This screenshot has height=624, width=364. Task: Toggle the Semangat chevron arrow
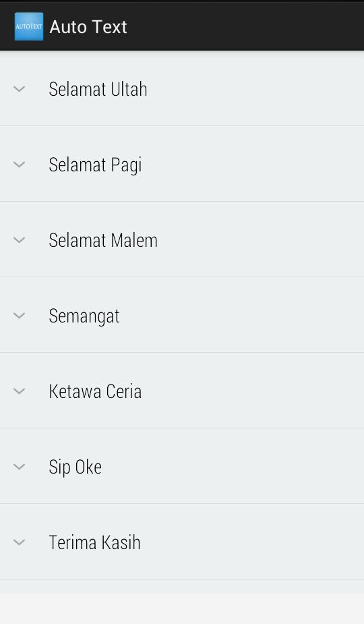[19, 316]
